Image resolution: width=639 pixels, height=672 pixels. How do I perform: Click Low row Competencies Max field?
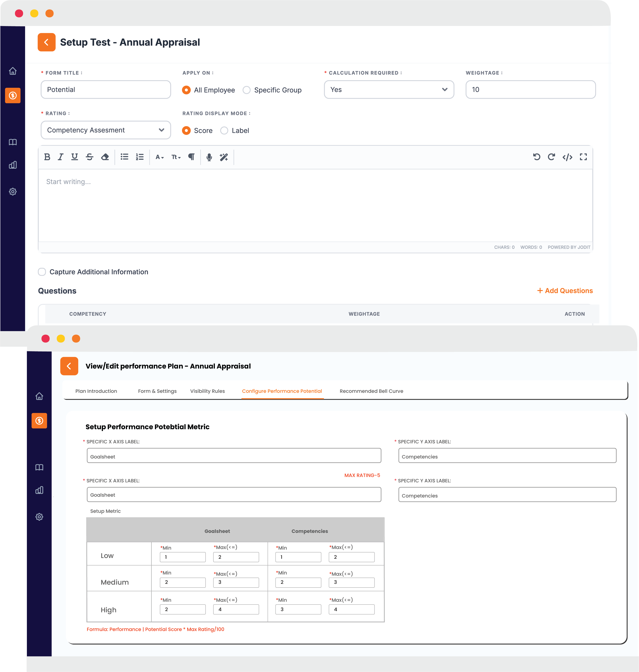(x=351, y=557)
